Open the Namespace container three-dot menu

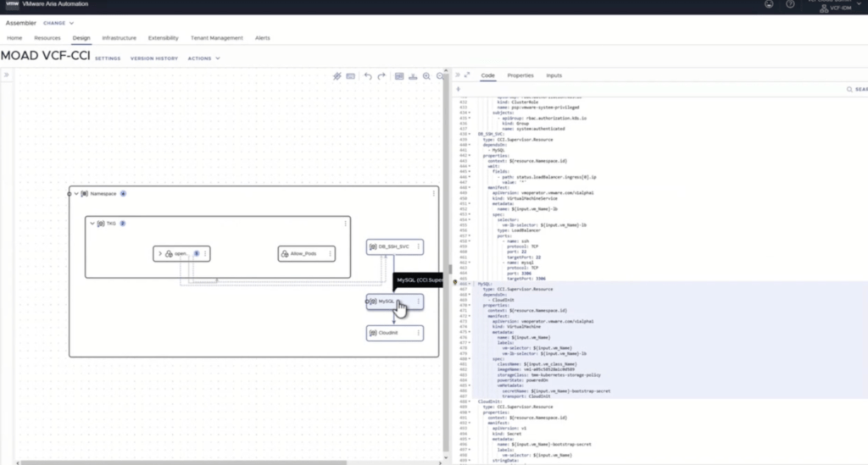point(433,194)
